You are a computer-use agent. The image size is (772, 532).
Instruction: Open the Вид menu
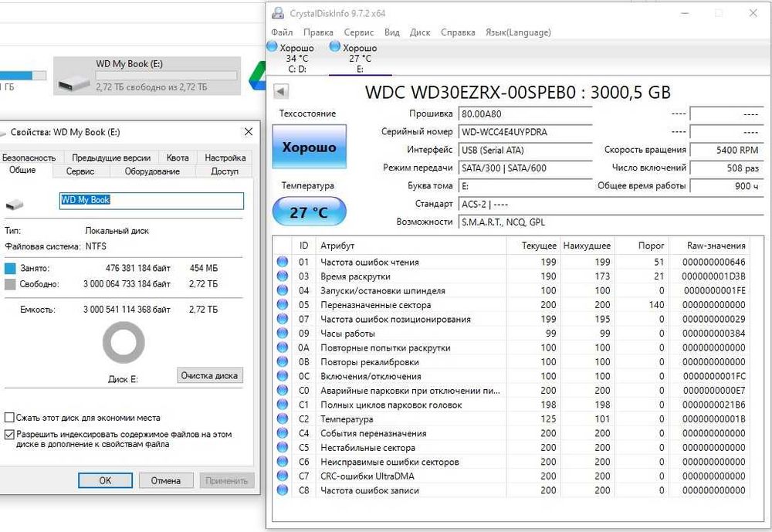392,32
